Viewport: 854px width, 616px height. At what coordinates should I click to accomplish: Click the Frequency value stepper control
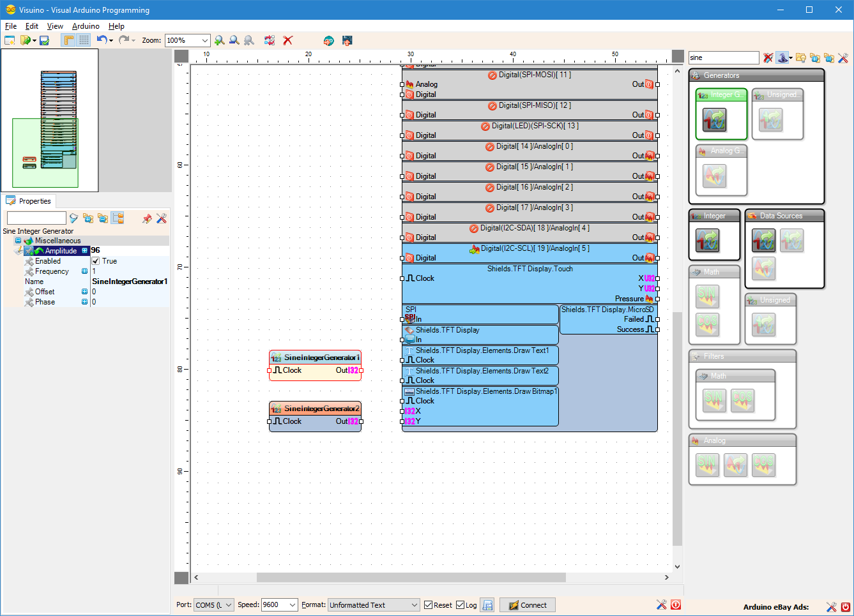click(x=85, y=271)
